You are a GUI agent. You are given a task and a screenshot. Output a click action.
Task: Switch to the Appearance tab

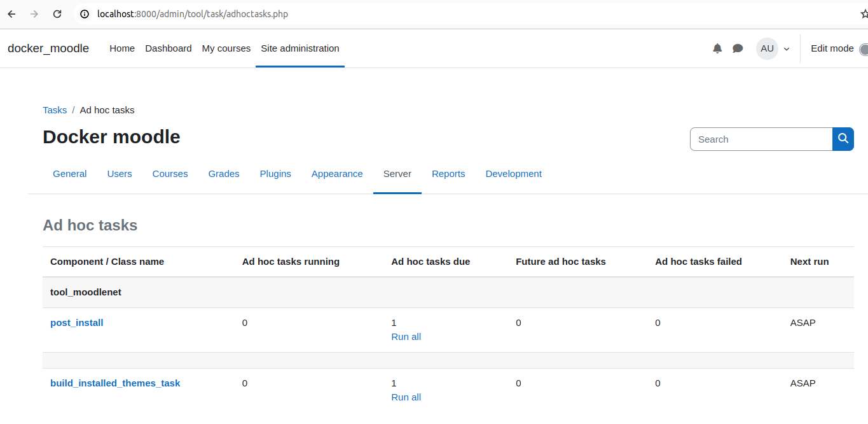click(x=337, y=174)
